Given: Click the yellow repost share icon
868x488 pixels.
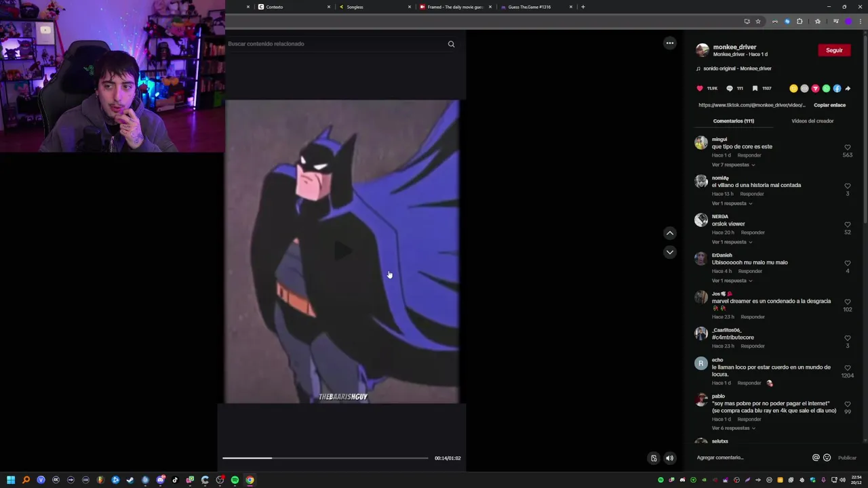Looking at the screenshot, I should 793,88.
